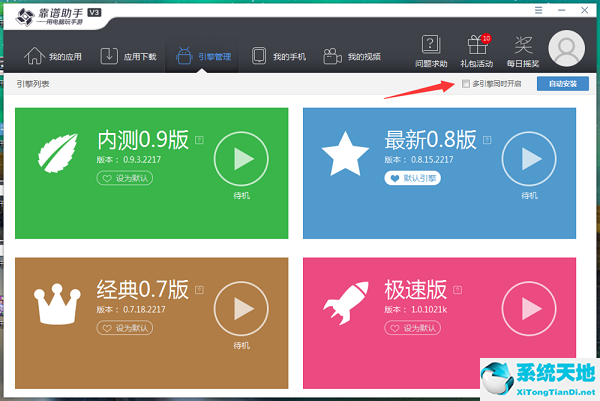600x401 pixels.
Task: Open help icon beside 极速版 title
Action: point(458,290)
